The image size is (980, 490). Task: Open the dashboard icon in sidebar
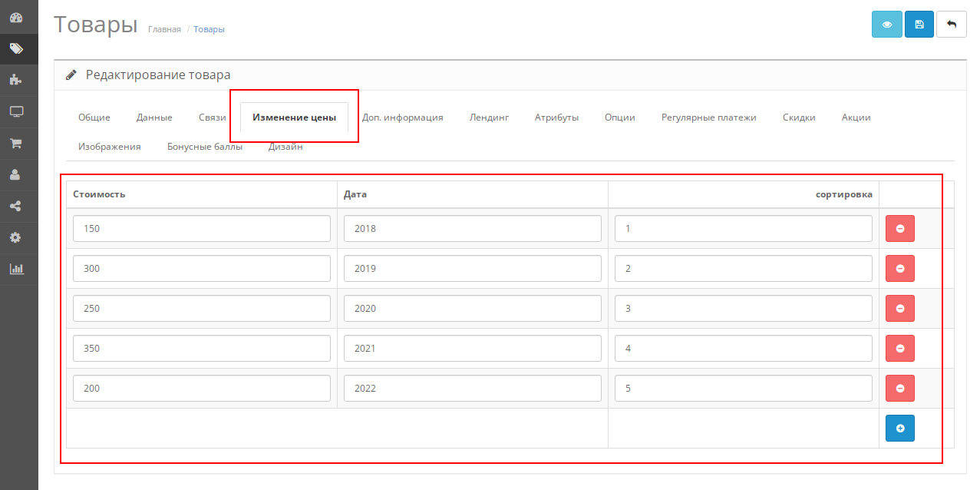tap(16, 17)
